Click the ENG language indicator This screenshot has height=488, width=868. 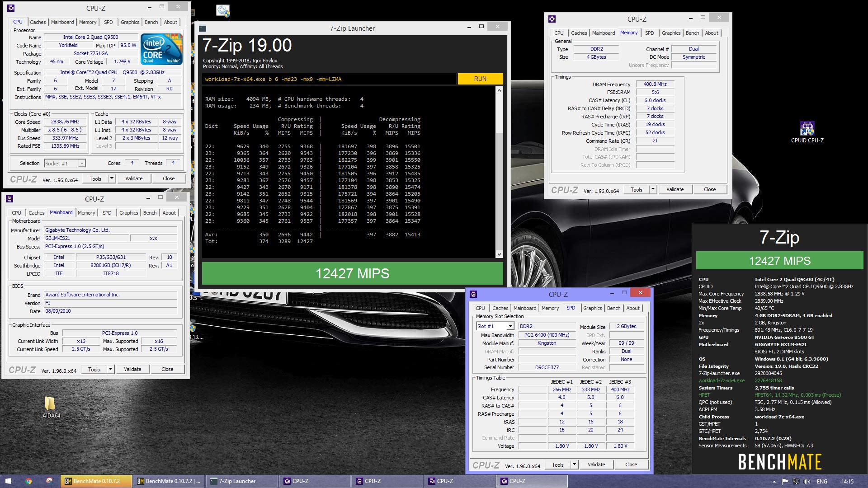coord(822,482)
